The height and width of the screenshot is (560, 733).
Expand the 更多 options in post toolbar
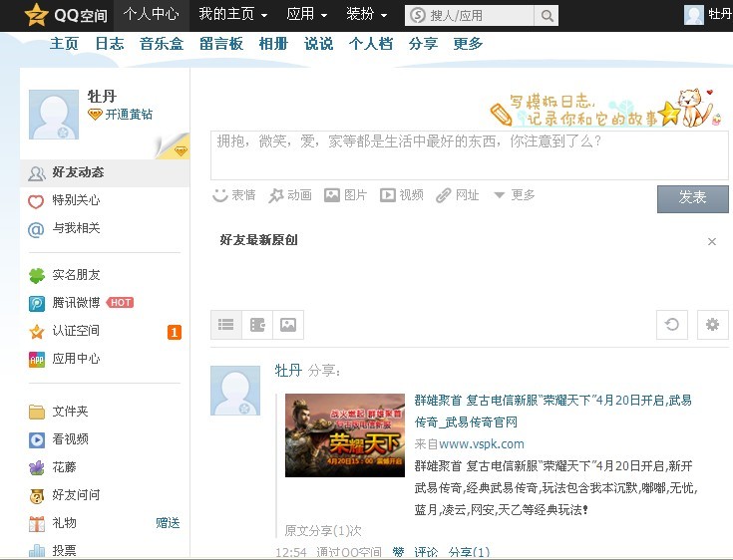[515, 195]
